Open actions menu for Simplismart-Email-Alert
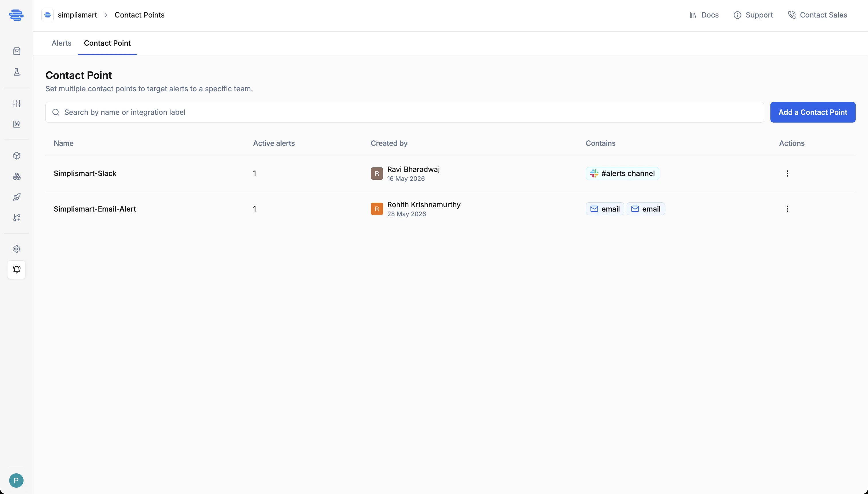The width and height of the screenshot is (868, 494). pos(787,209)
